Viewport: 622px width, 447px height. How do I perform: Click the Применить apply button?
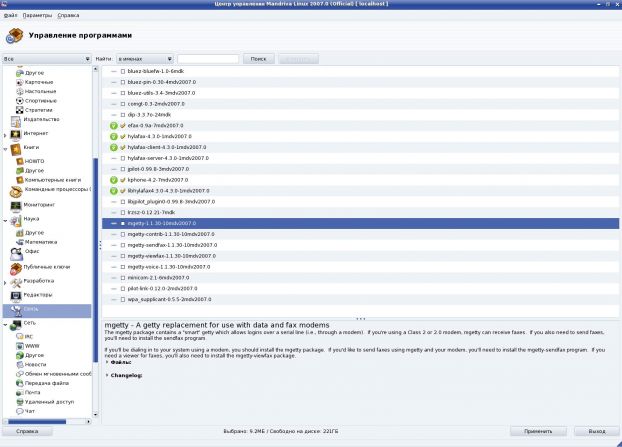click(538, 431)
